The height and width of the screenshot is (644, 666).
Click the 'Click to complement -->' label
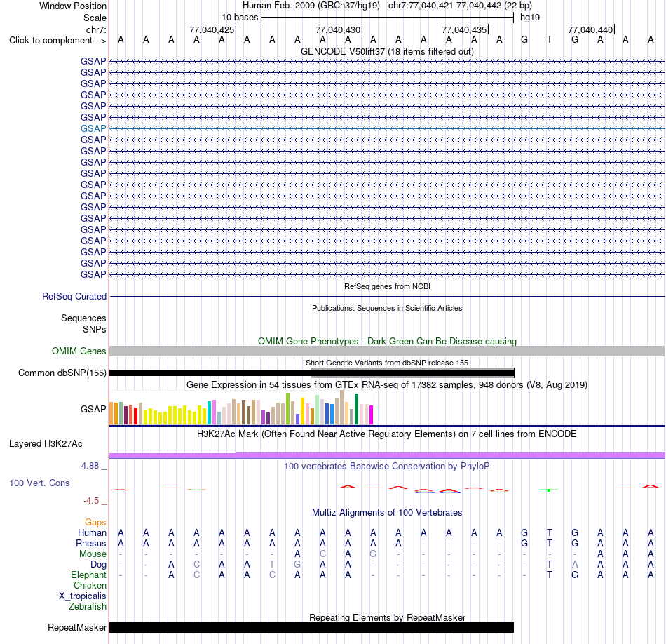click(x=57, y=41)
